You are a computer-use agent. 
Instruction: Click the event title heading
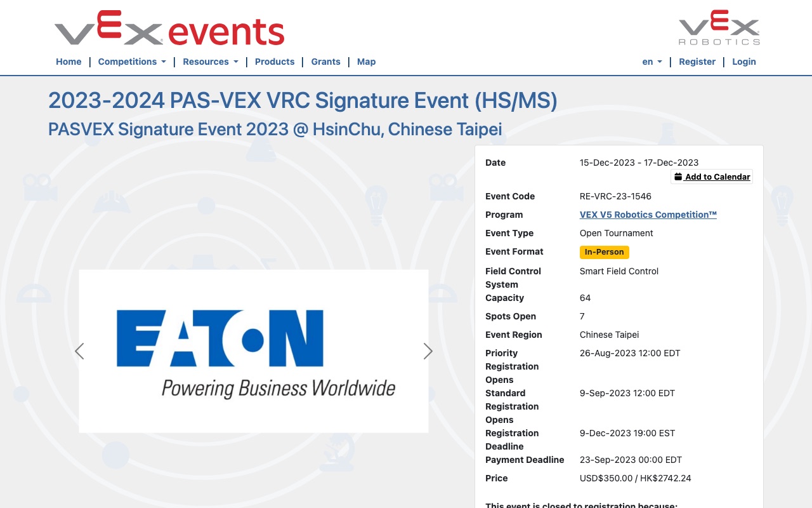pos(303,100)
